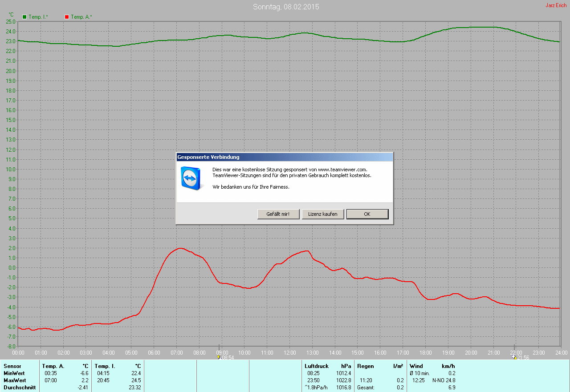Click the 12:00 time axis label

tap(289, 353)
